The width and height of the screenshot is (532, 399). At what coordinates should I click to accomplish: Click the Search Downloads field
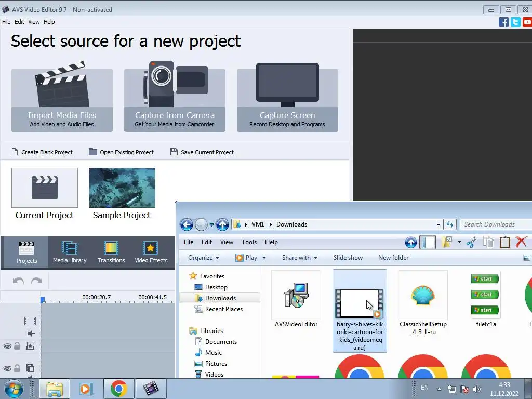[x=495, y=224]
